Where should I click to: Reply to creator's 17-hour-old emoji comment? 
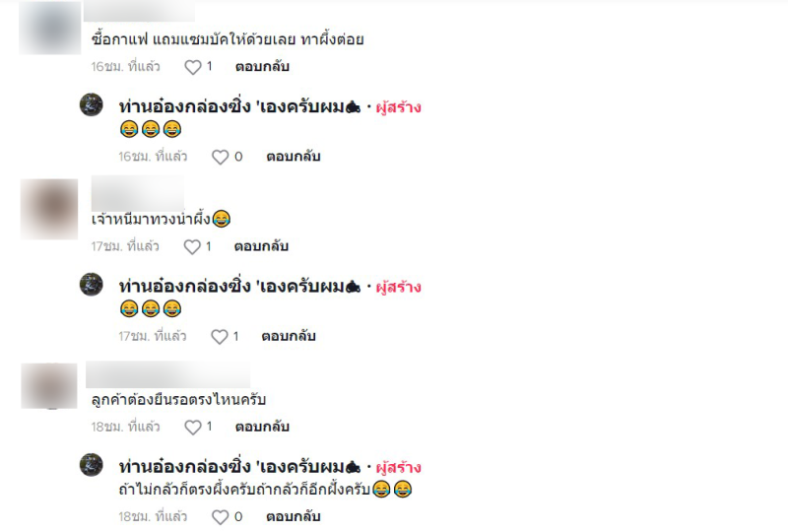click(289, 336)
